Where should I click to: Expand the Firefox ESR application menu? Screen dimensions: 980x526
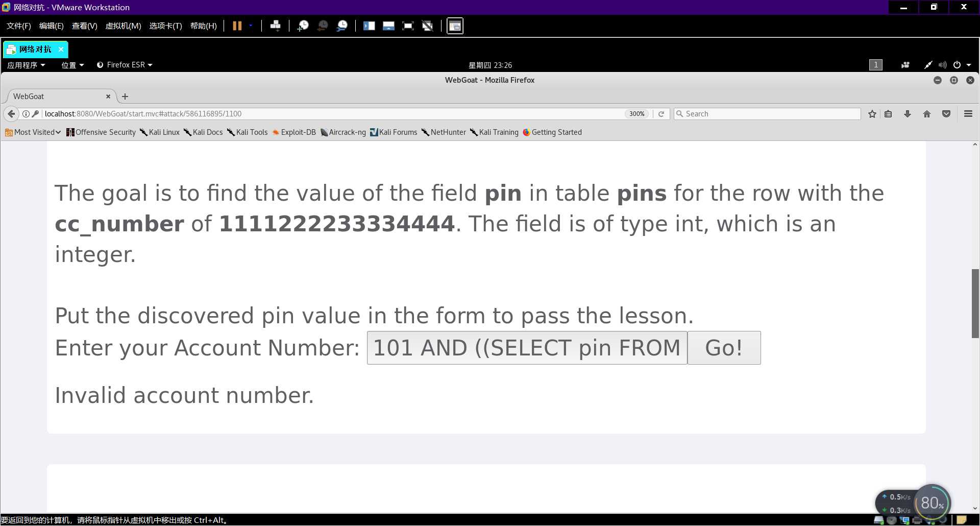[x=125, y=65]
